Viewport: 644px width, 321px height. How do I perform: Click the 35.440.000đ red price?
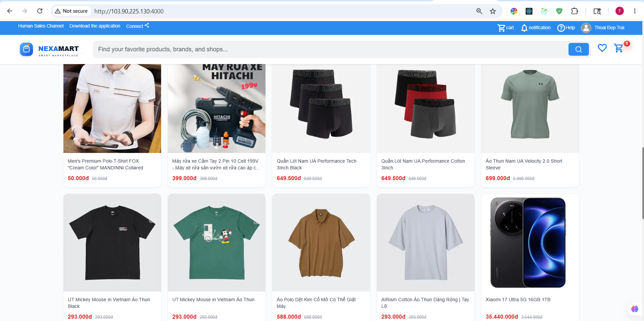pos(502,317)
